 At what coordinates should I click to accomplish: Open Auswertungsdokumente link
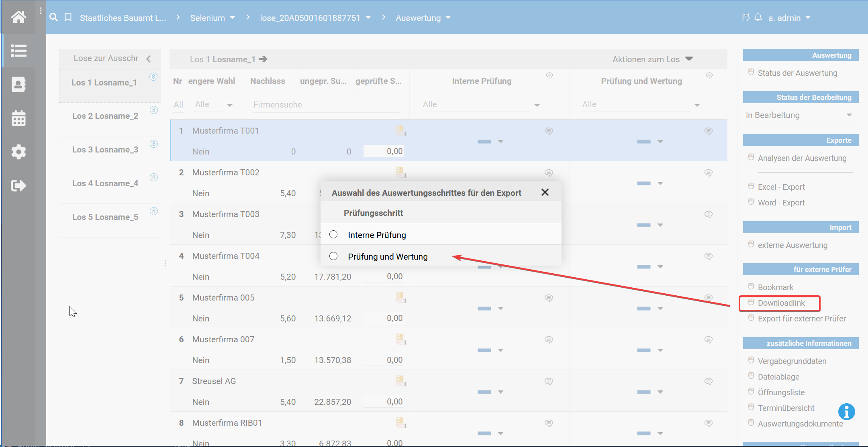tap(800, 423)
